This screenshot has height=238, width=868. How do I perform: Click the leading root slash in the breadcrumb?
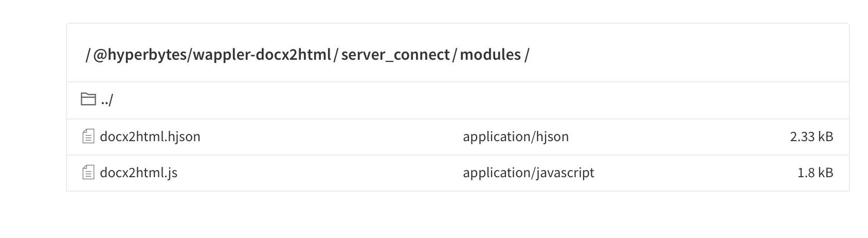click(88, 55)
